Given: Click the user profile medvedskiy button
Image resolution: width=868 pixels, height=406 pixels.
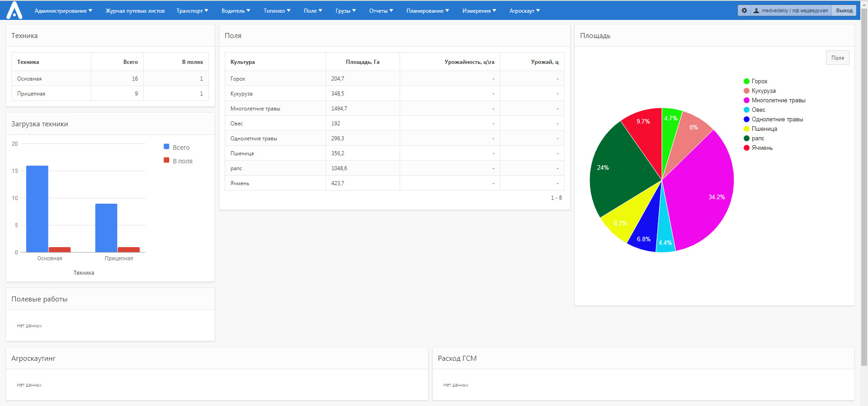Looking at the screenshot, I should (x=791, y=10).
